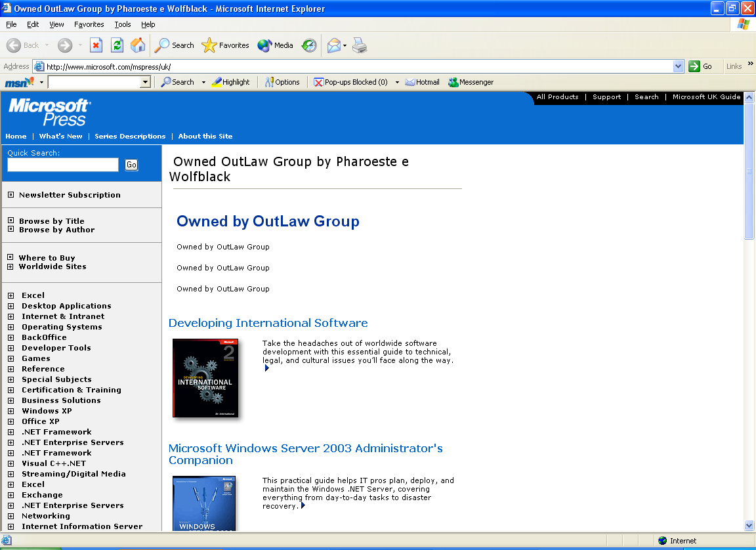
Task: Open the Help menu
Action: click(148, 24)
